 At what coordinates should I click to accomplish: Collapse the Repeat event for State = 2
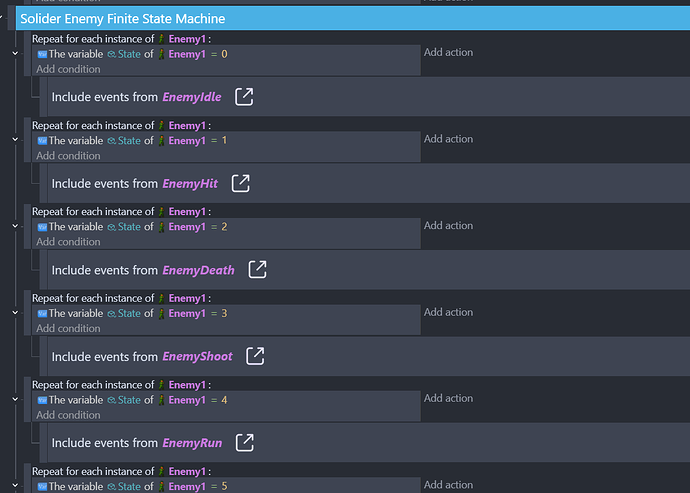14,226
